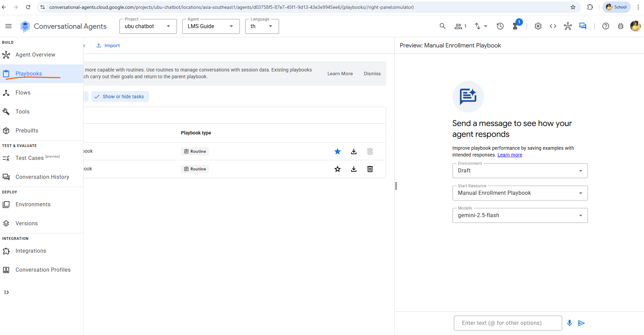Open the change history clock icon
The image size is (644, 335).
point(500,26)
